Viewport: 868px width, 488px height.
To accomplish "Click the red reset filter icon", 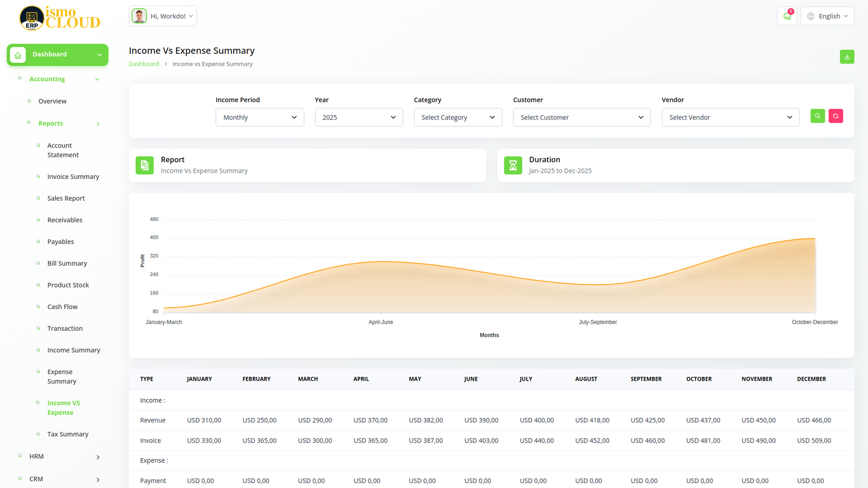I will tap(835, 116).
